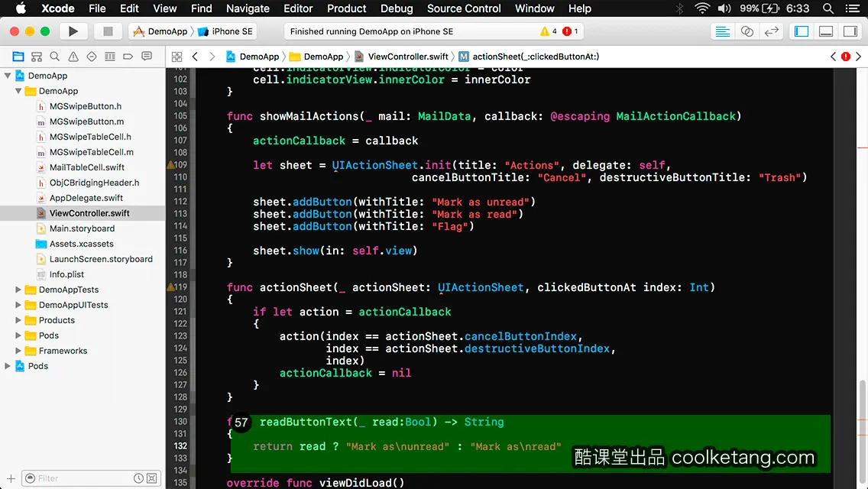
Task: Expand the DemoAppUITests folder
Action: 18,305
